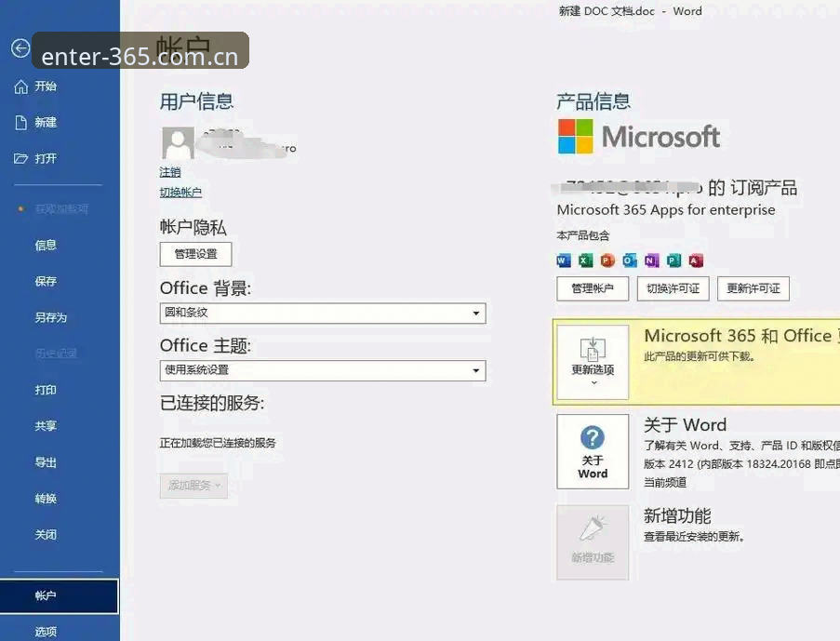The height and width of the screenshot is (641, 840).
Task: Open the Office 背景 dropdown
Action: (x=323, y=313)
